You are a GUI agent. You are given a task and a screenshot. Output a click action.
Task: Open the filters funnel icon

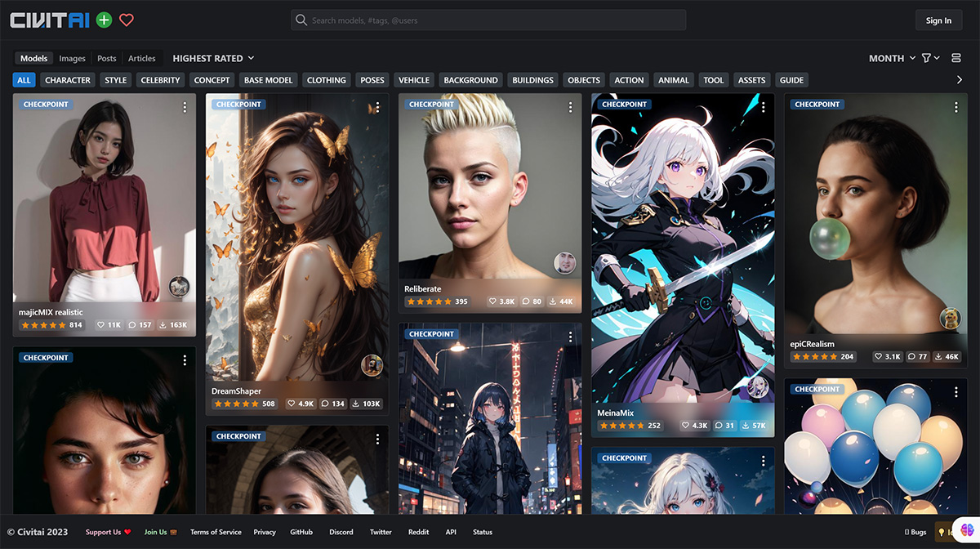pyautogui.click(x=927, y=58)
